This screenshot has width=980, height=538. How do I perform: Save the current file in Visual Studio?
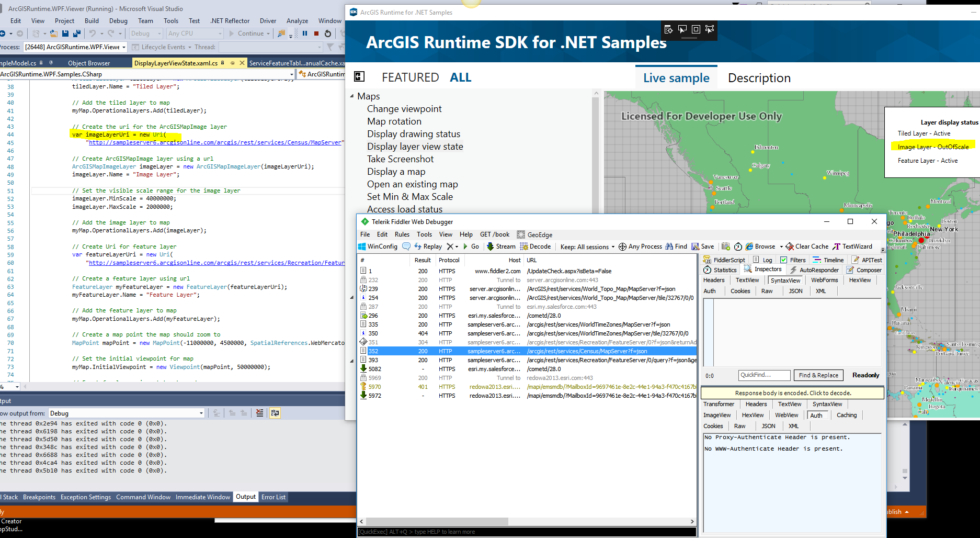click(x=65, y=33)
